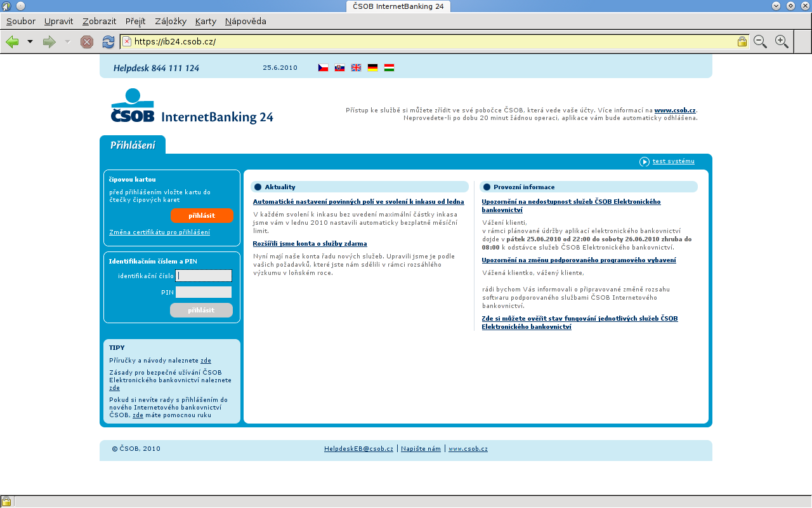Image resolution: width=812 pixels, height=508 pixels.
Task: Click the © ČSOB, 2010 footer text
Action: (136, 449)
